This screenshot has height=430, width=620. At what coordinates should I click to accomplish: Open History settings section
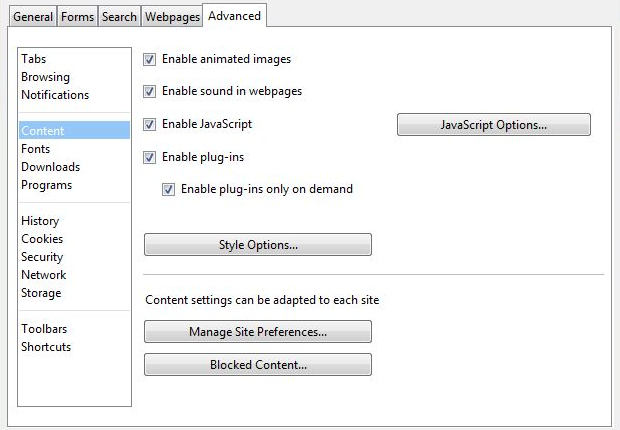coord(74,221)
